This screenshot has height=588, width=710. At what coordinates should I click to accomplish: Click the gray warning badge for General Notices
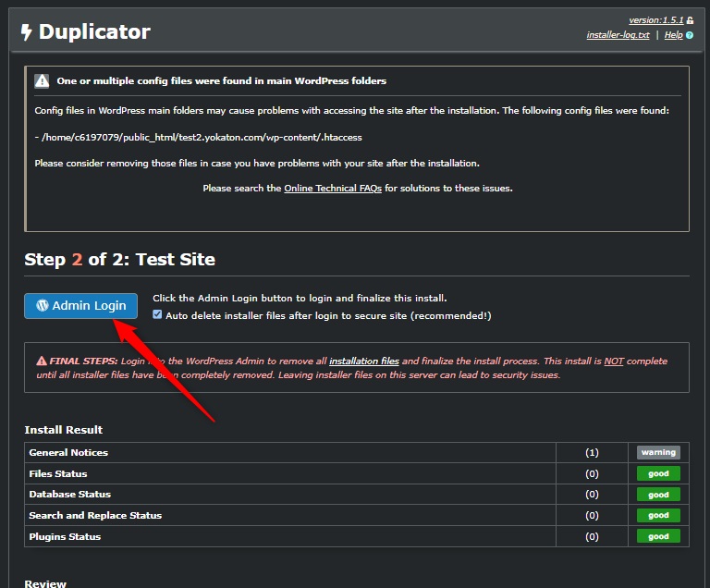point(657,452)
